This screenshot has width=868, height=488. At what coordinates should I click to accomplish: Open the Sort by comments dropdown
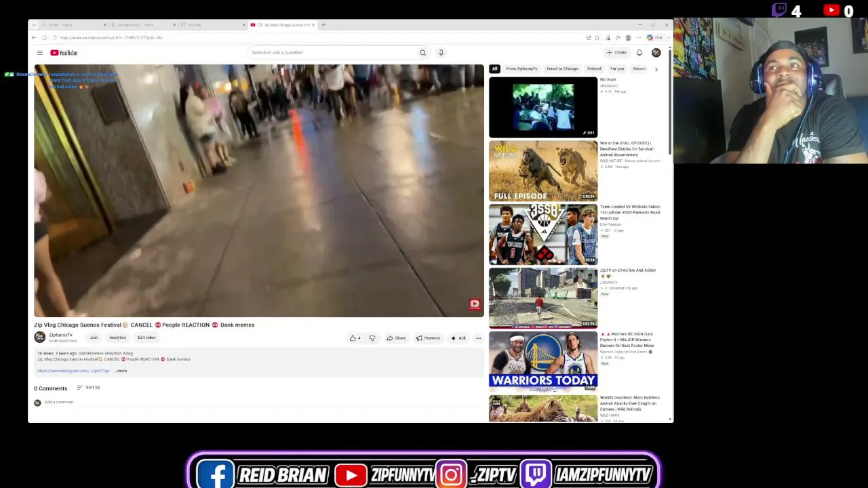(89, 388)
